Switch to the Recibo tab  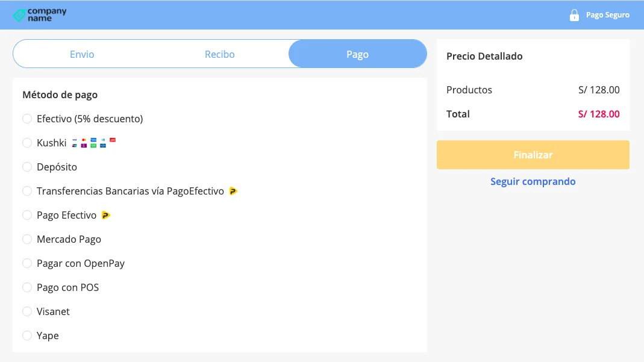pyautogui.click(x=220, y=54)
